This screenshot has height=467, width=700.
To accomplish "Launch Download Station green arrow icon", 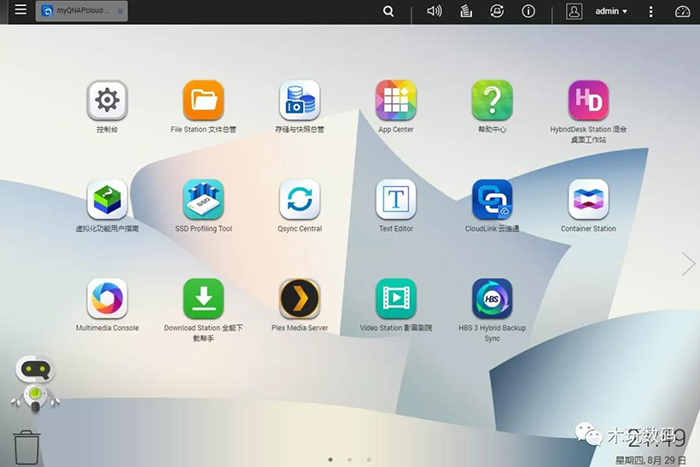I will click(204, 298).
